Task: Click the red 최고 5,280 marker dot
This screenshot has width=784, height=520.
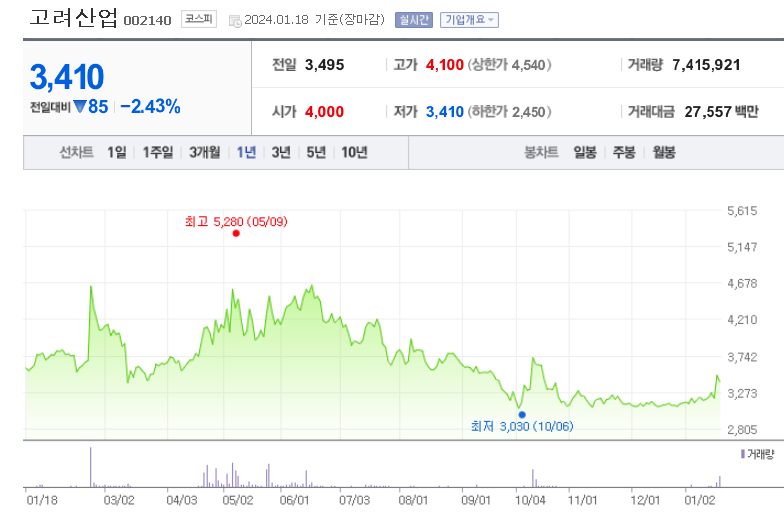Action: pyautogui.click(x=236, y=233)
